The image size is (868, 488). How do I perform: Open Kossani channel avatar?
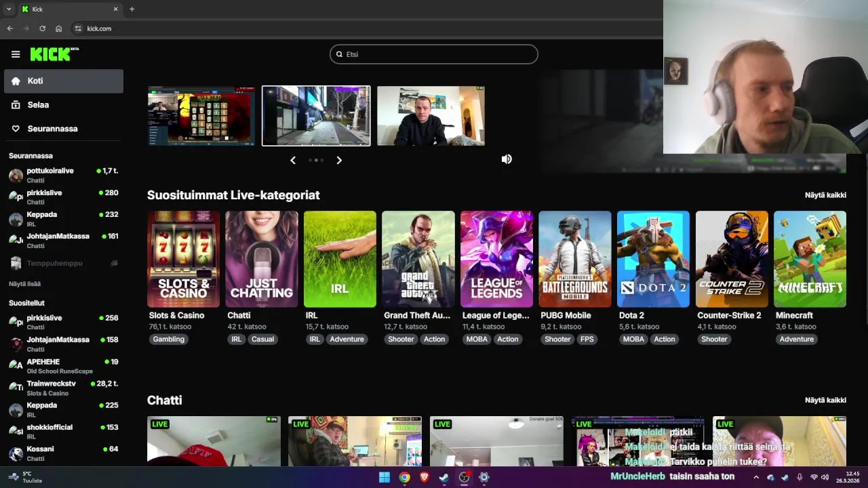click(x=16, y=453)
